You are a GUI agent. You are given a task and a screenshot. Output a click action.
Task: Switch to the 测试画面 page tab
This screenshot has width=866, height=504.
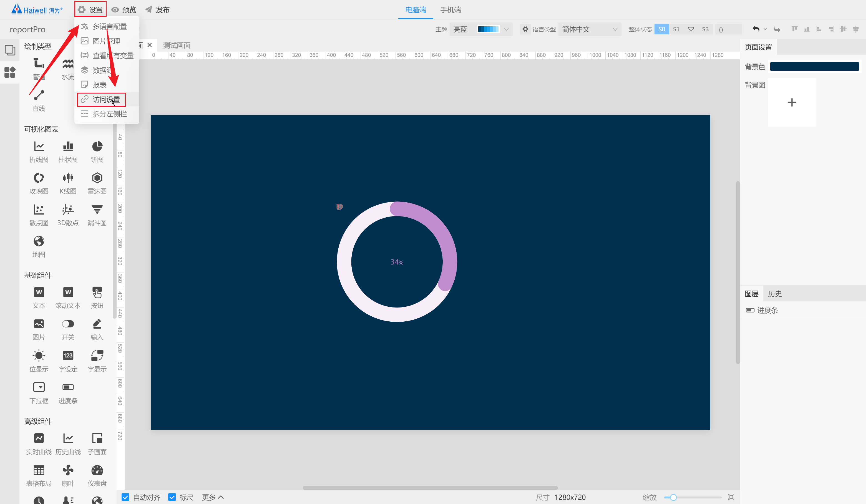tap(177, 45)
